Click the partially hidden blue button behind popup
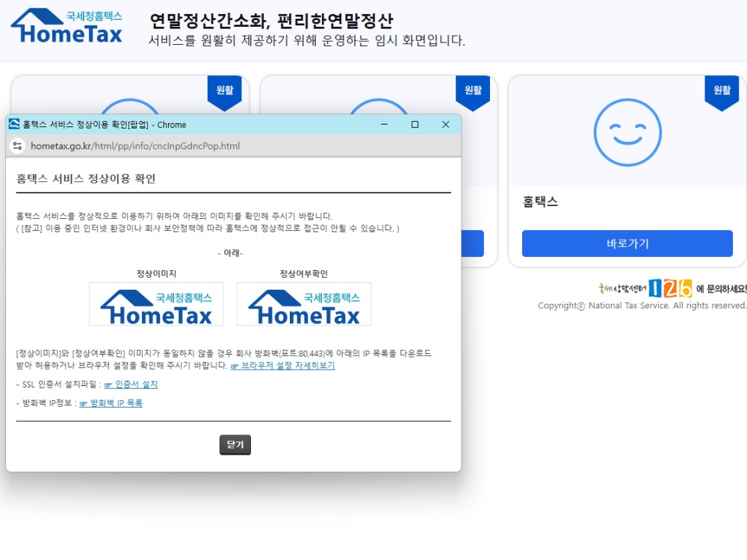Image resolution: width=747 pixels, height=560 pixels. click(x=473, y=243)
